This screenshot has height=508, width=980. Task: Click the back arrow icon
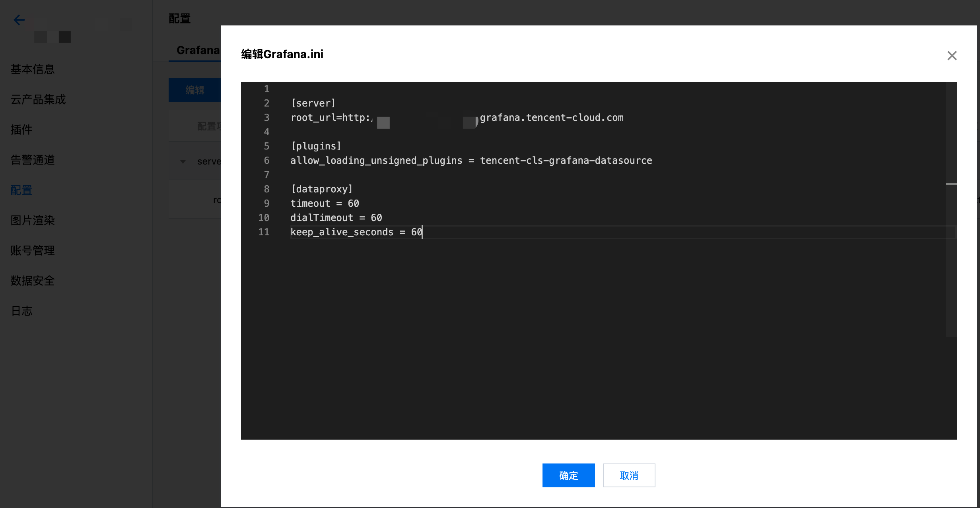click(x=19, y=20)
